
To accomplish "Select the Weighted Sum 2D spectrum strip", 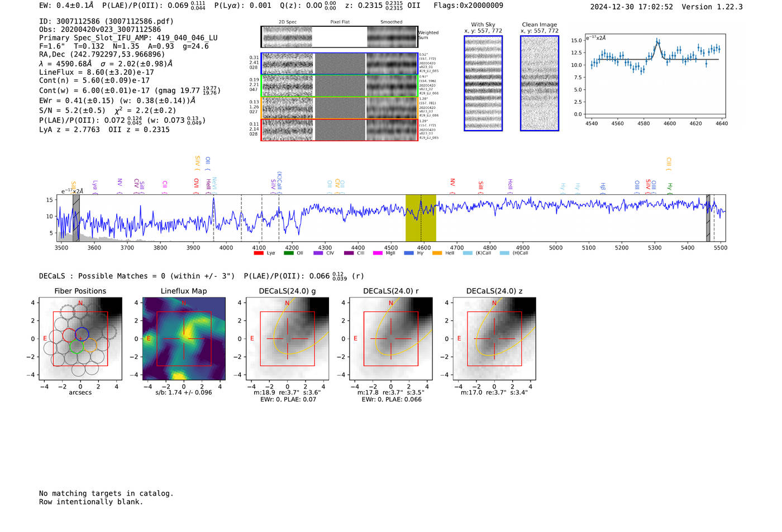I will point(339,37).
